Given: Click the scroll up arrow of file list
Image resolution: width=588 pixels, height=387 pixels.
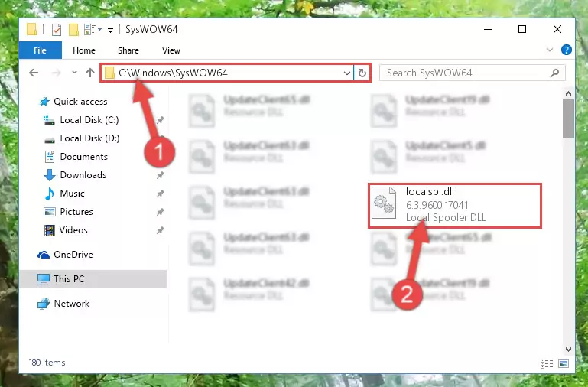Looking at the screenshot, I should [x=568, y=93].
